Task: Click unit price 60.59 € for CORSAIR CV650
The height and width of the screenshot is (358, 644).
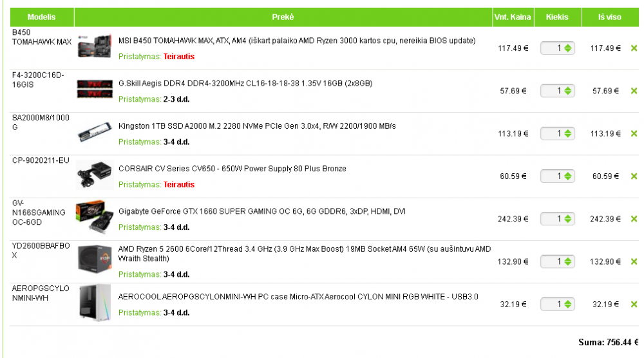Action: coord(513,176)
